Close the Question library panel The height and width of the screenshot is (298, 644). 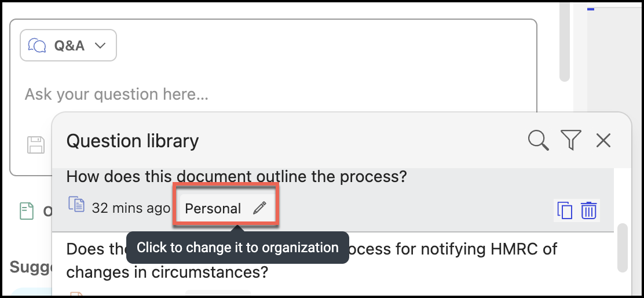pos(603,140)
